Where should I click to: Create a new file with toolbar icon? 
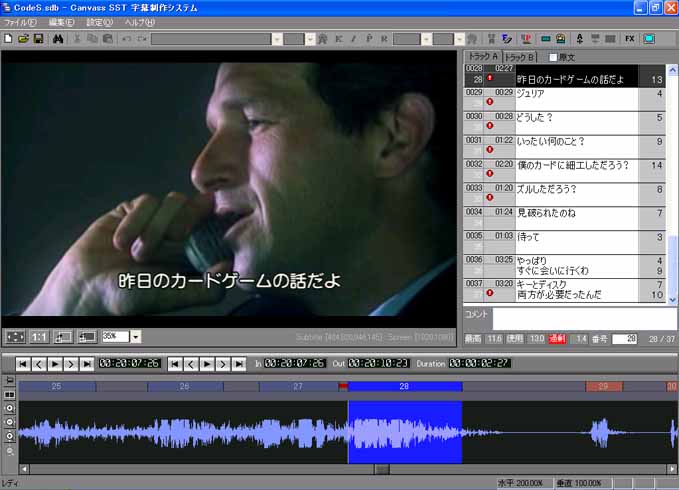point(8,39)
